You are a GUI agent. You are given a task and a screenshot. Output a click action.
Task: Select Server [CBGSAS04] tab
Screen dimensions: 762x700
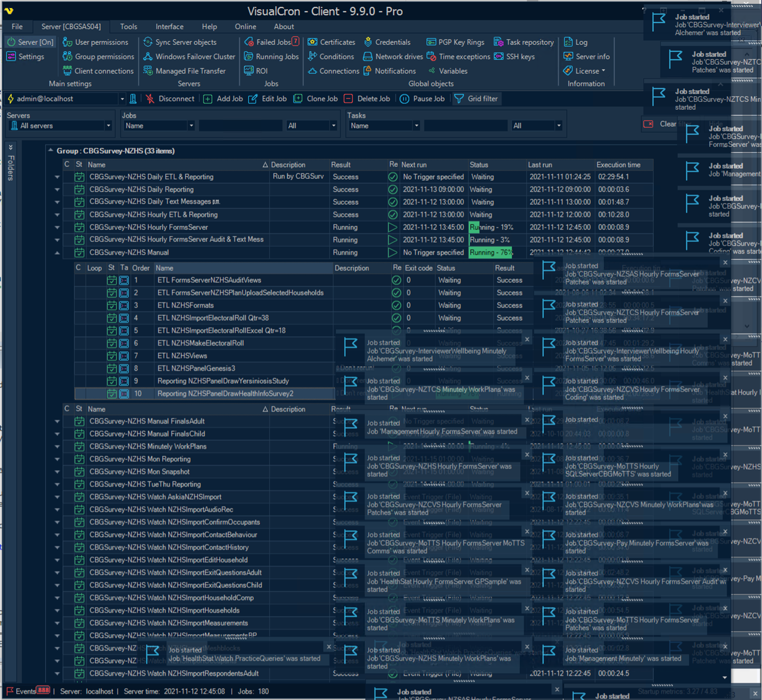pyautogui.click(x=71, y=27)
